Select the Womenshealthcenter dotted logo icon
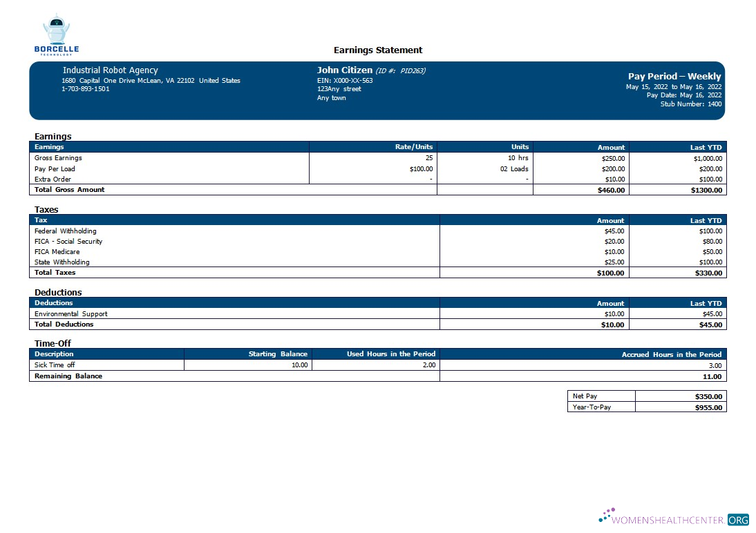The image size is (756, 533). click(607, 514)
